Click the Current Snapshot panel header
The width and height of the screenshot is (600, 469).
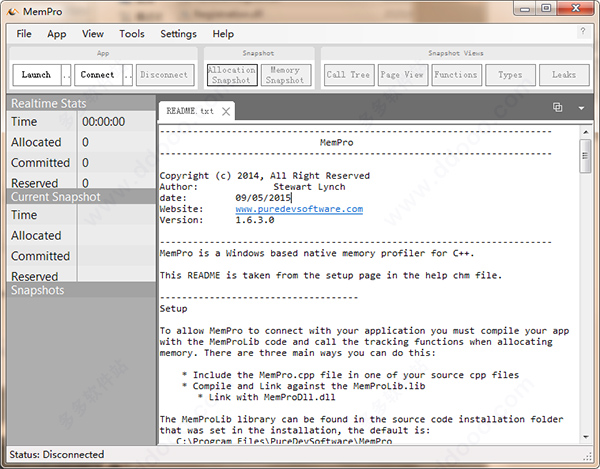coord(81,197)
